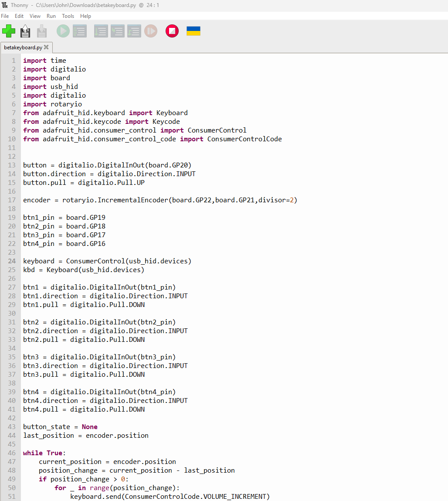Image resolution: width=448 pixels, height=501 pixels.
Task: Close the betakeyboard.py tab
Action: click(x=46, y=47)
